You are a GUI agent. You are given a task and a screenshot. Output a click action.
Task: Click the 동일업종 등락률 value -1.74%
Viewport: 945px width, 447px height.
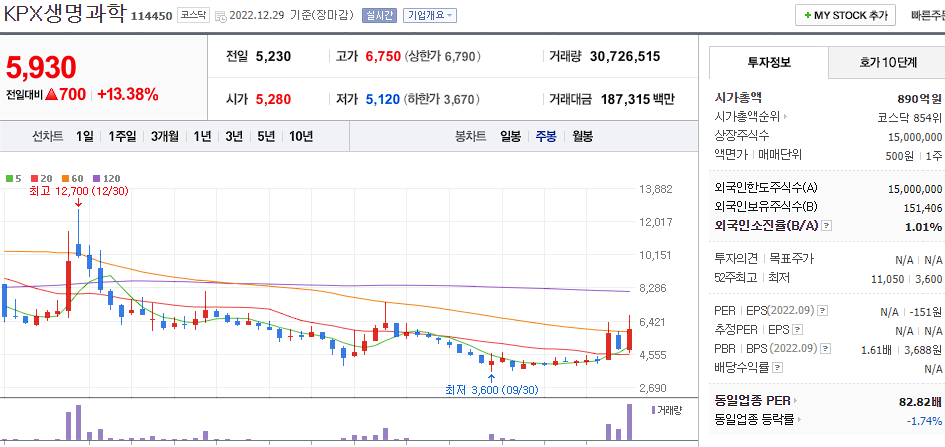click(924, 420)
